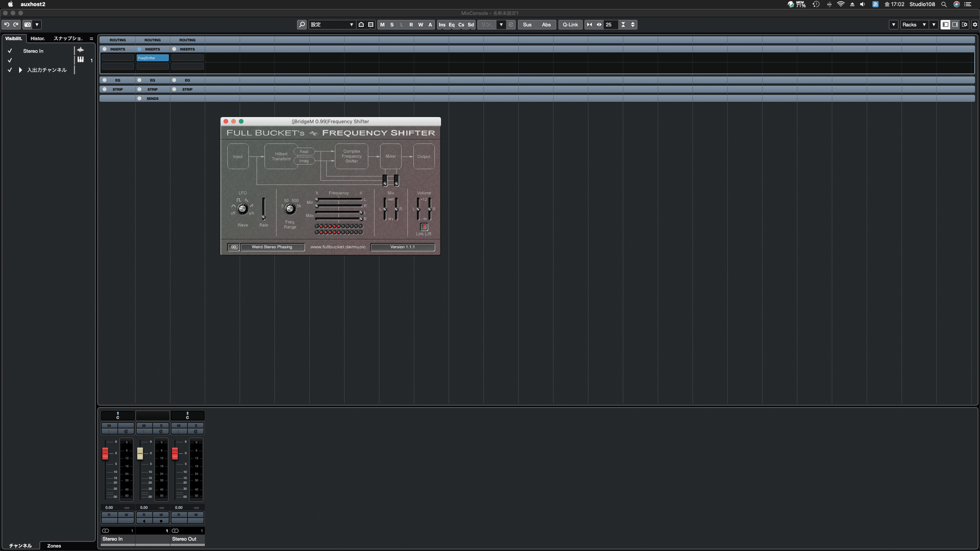Viewport: 980px width, 551px height.
Task: Click the Abs automation button
Action: [x=546, y=24]
